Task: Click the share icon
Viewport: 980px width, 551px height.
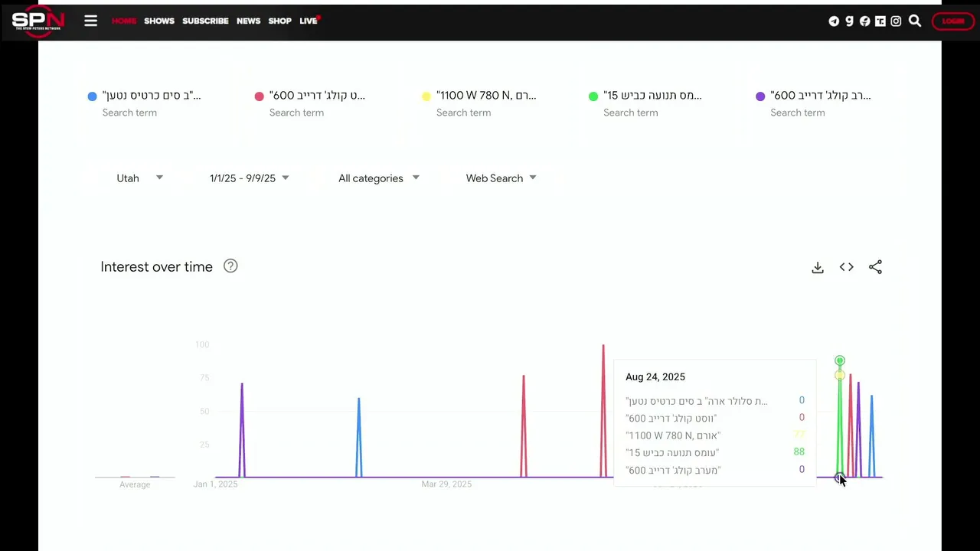Action: pos(875,267)
